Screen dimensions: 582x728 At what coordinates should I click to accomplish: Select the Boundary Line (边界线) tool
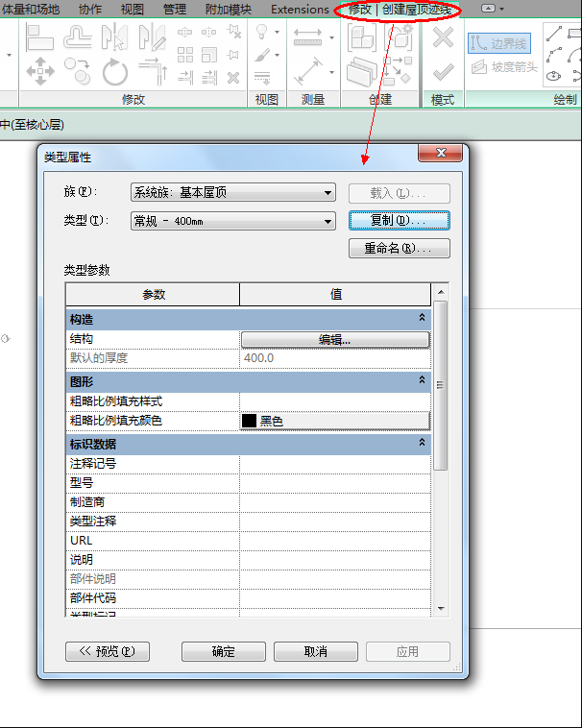(x=499, y=43)
